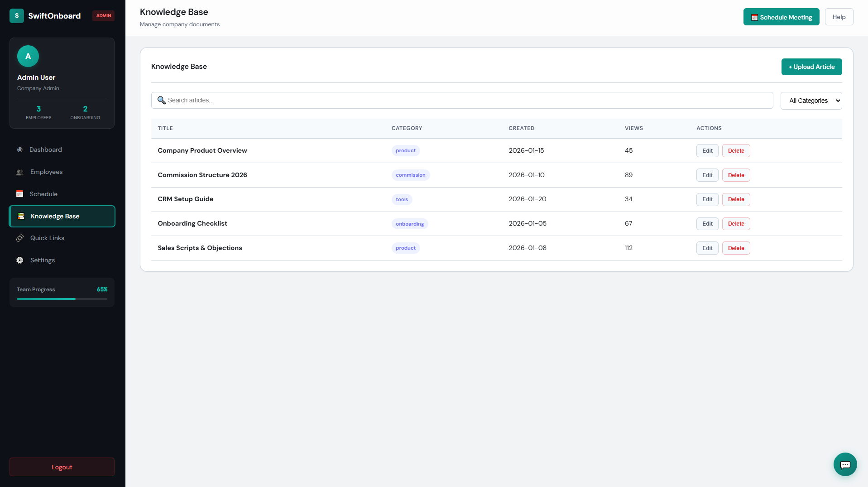Click the Quick Links chain icon
The height and width of the screenshot is (487, 868).
point(20,238)
